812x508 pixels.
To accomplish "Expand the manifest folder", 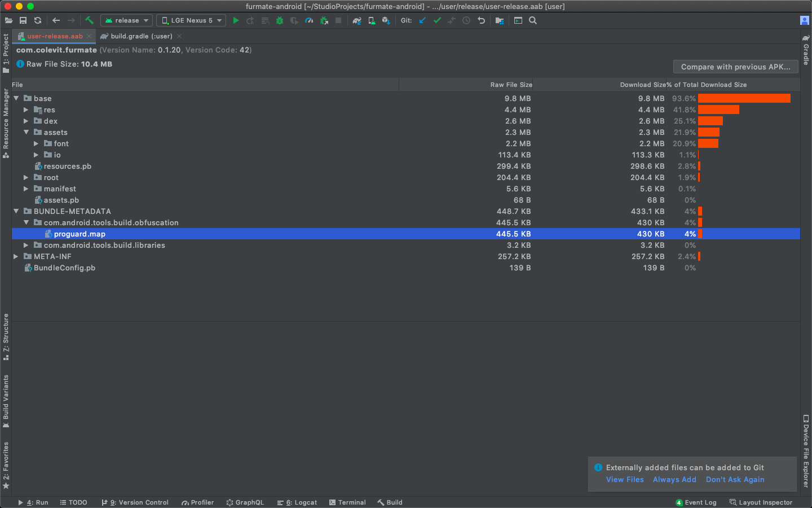I will click(x=26, y=189).
